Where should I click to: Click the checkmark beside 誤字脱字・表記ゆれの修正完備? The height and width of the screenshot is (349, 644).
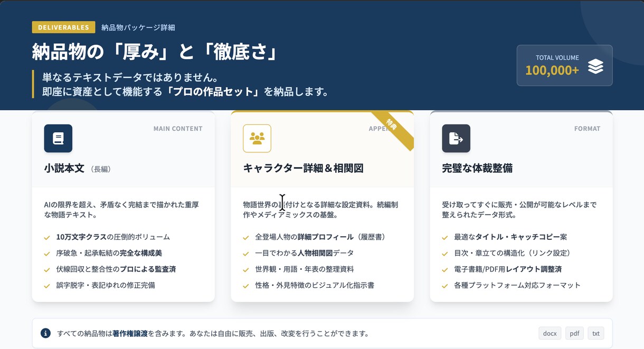47,286
